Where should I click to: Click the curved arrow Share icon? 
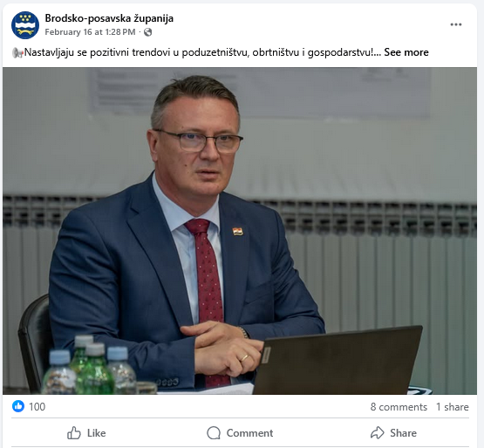[x=378, y=433]
